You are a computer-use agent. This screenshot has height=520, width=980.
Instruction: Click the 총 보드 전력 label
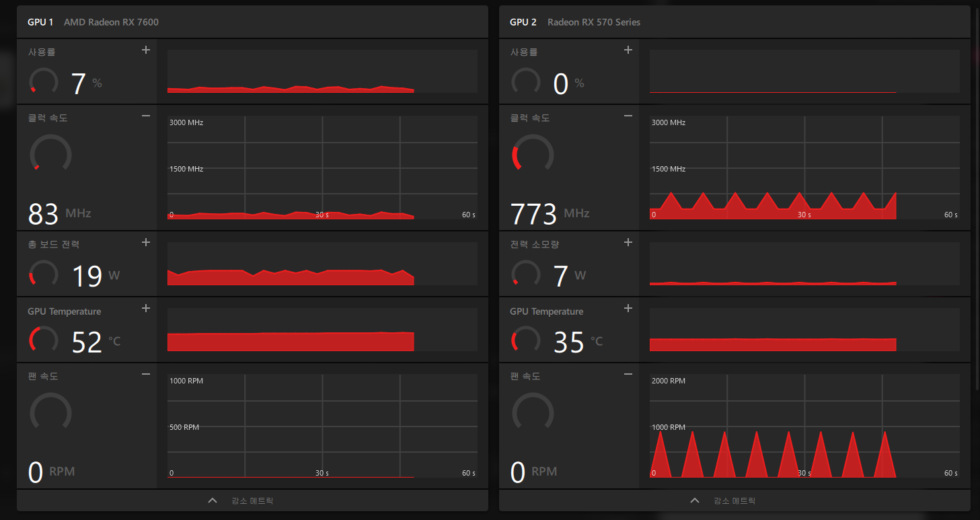click(54, 244)
